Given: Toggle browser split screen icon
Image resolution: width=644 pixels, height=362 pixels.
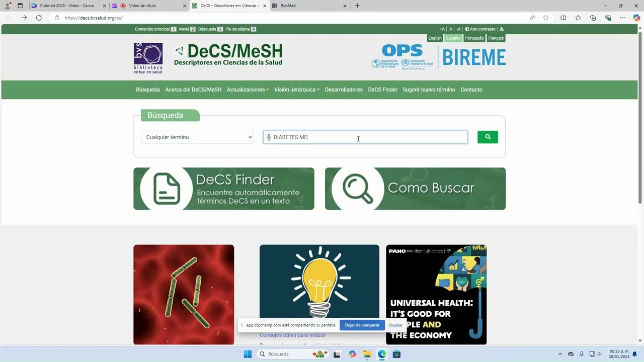Looking at the screenshot, I should pyautogui.click(x=563, y=18).
